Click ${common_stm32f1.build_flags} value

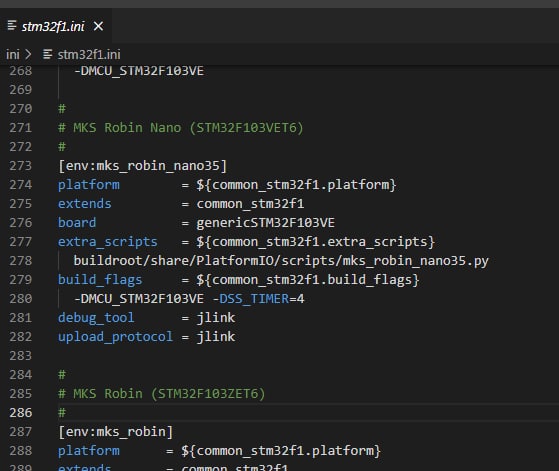pyautogui.click(x=308, y=280)
